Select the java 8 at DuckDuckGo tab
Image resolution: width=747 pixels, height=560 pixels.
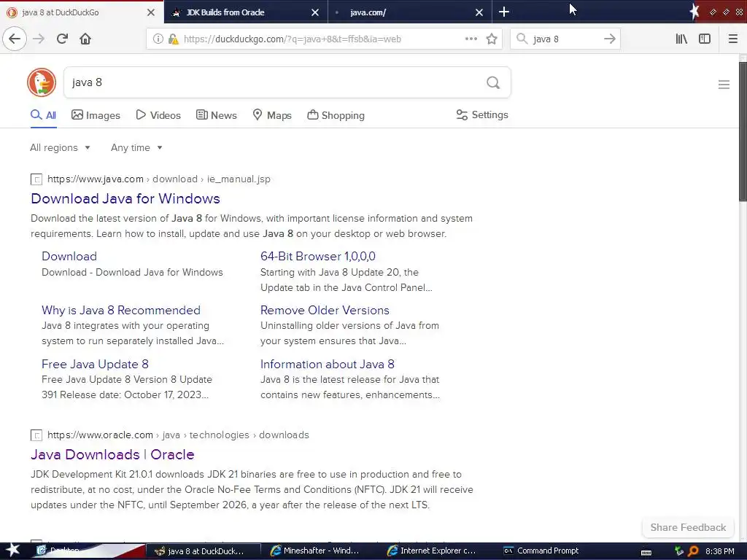[82, 12]
